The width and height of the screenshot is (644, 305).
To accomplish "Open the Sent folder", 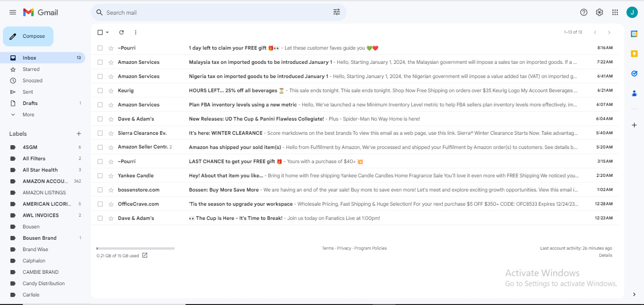I will 43,92.
